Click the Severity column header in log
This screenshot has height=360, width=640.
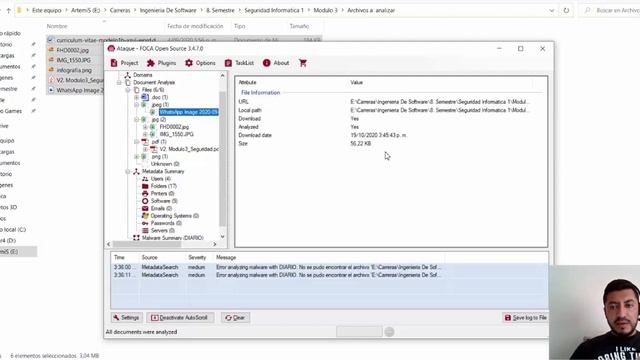click(197, 258)
